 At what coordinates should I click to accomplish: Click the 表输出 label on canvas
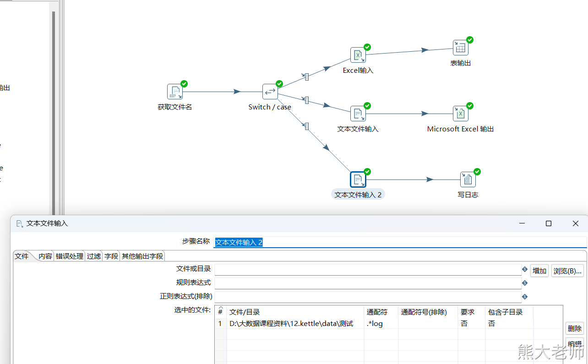(x=461, y=63)
